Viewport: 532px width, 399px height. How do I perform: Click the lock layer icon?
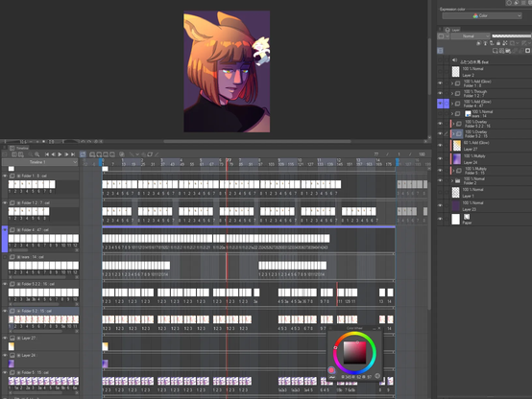click(498, 43)
